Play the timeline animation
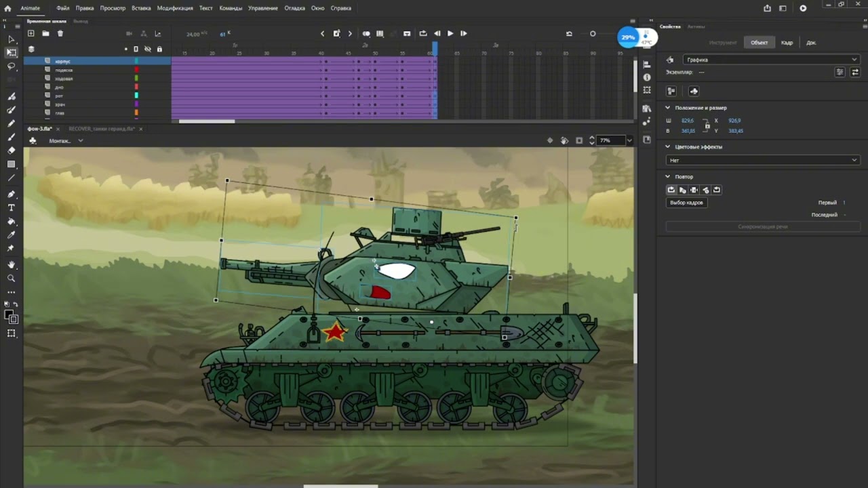 450,33
